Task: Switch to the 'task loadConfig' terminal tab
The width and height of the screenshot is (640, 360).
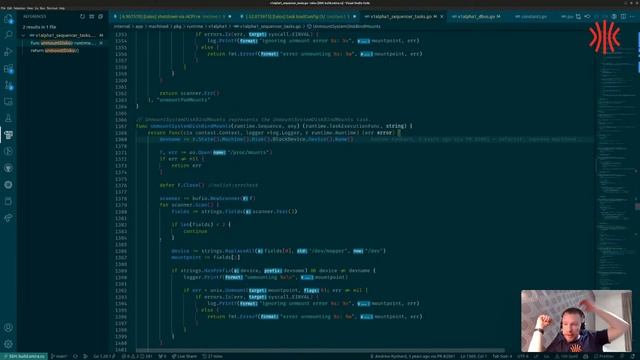Action: tap(298, 17)
